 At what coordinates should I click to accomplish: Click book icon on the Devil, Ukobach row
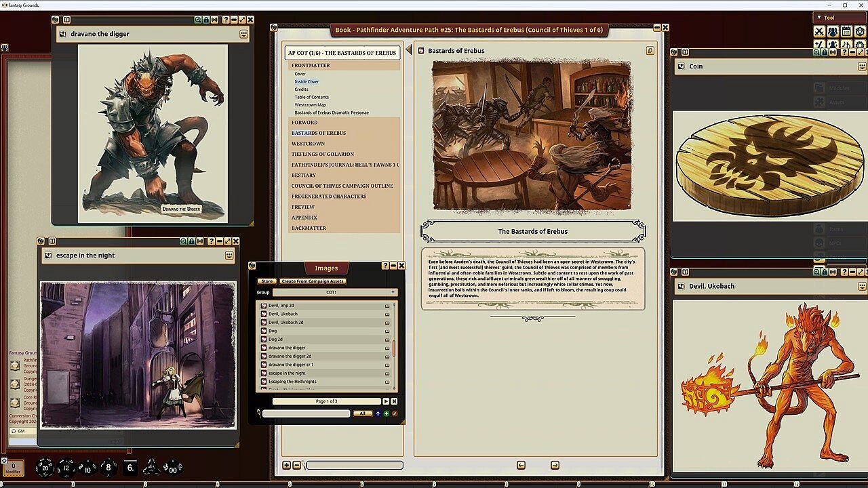click(x=387, y=314)
